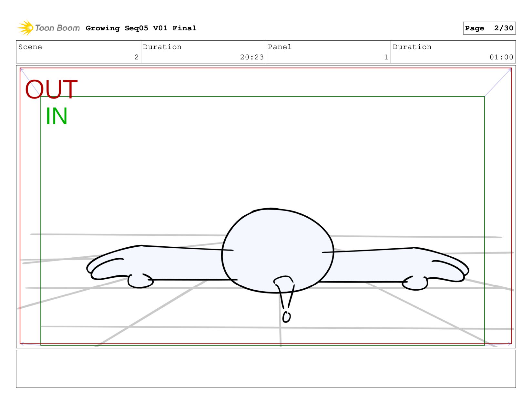
Task: Click the scene duration value '20:23'
Action: pos(252,57)
